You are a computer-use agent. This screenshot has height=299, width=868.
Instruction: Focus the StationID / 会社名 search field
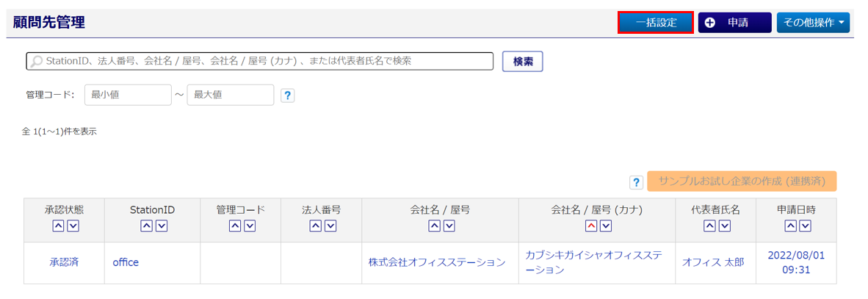tap(261, 61)
